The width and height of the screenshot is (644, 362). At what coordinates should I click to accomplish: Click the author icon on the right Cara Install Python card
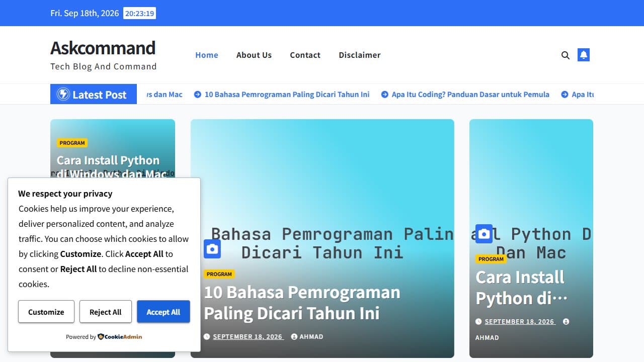pos(566,322)
